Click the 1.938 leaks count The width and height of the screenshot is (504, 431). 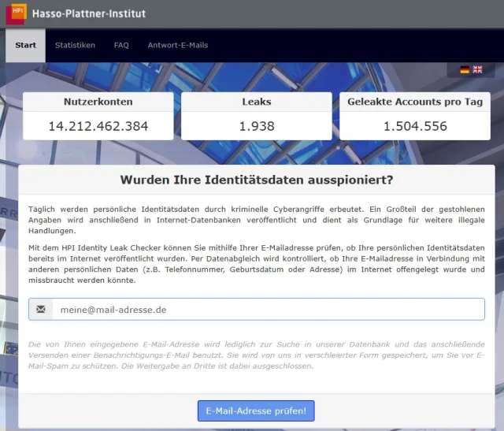pyautogui.click(x=257, y=126)
